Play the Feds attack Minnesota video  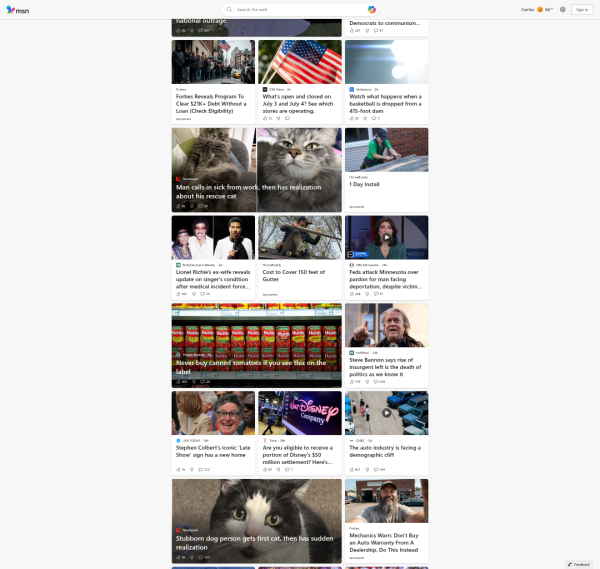[x=386, y=237]
